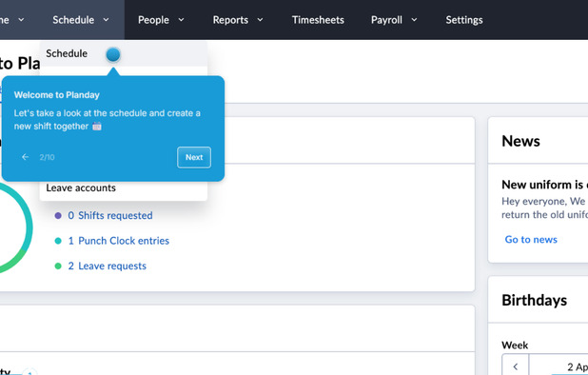Expand the Reports dropdown chevron

coord(260,20)
